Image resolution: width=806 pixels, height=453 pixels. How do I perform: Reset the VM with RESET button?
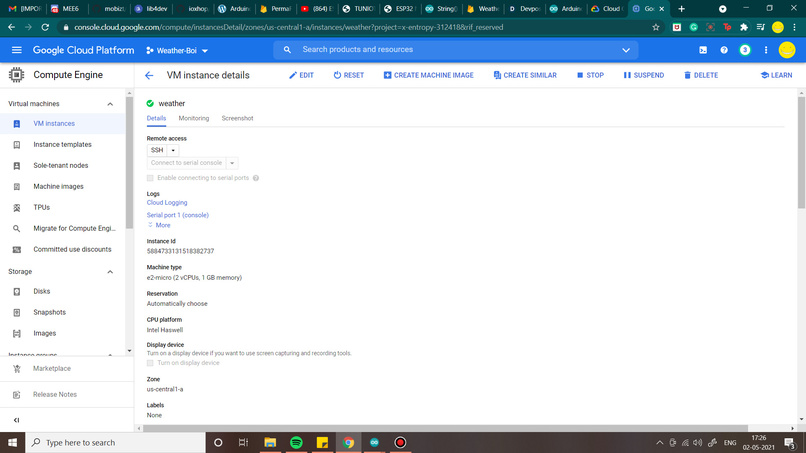pyautogui.click(x=349, y=75)
